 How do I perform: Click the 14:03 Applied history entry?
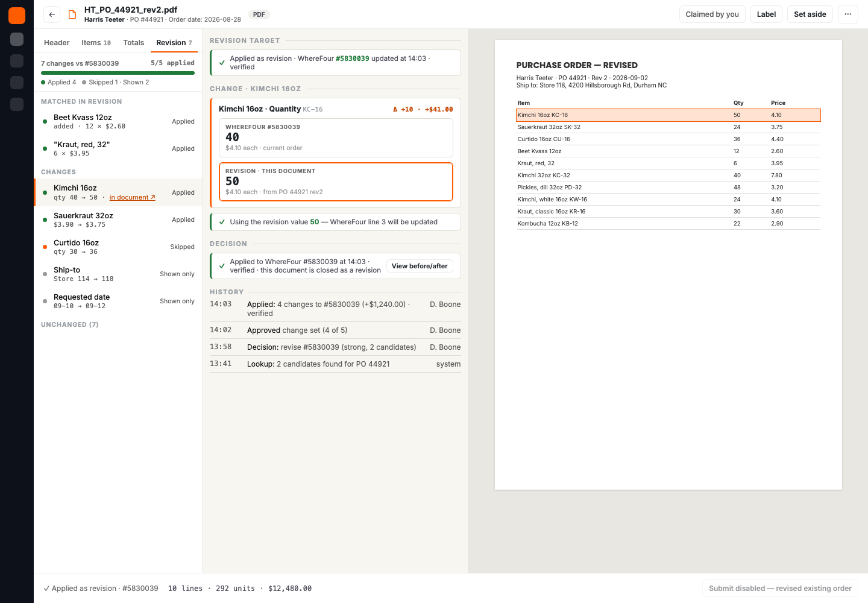[x=335, y=309]
